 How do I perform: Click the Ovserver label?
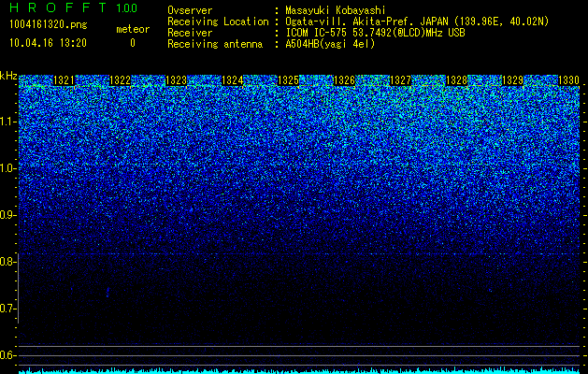pyautogui.click(x=190, y=11)
